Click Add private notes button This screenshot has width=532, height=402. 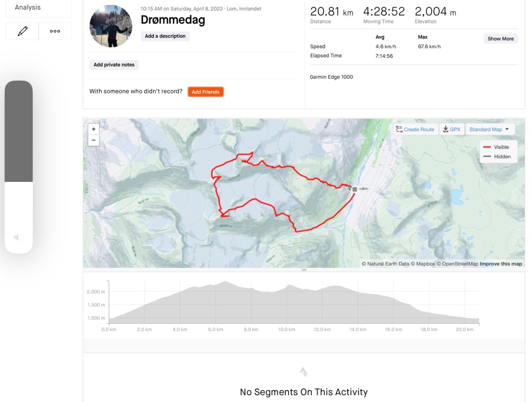114,65
